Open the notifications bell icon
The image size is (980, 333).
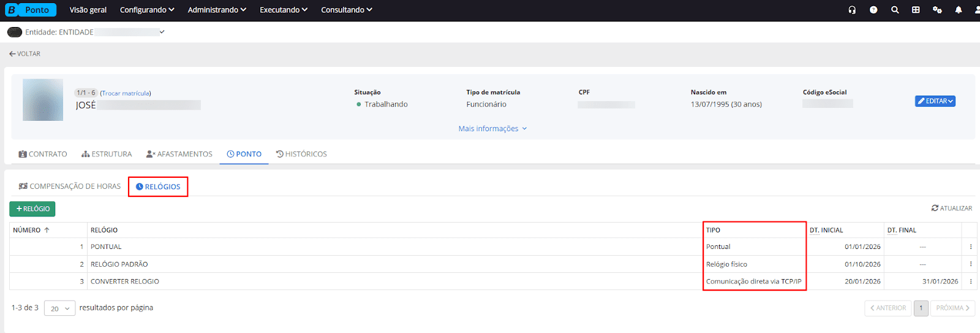pos(959,10)
